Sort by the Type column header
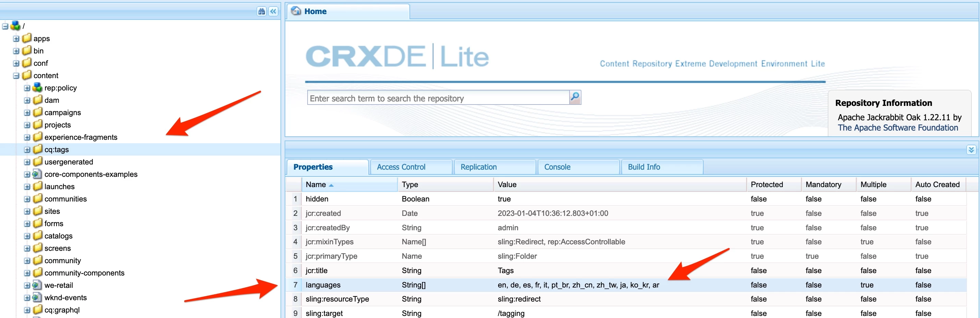Viewport: 980px width, 318px height. [445, 184]
